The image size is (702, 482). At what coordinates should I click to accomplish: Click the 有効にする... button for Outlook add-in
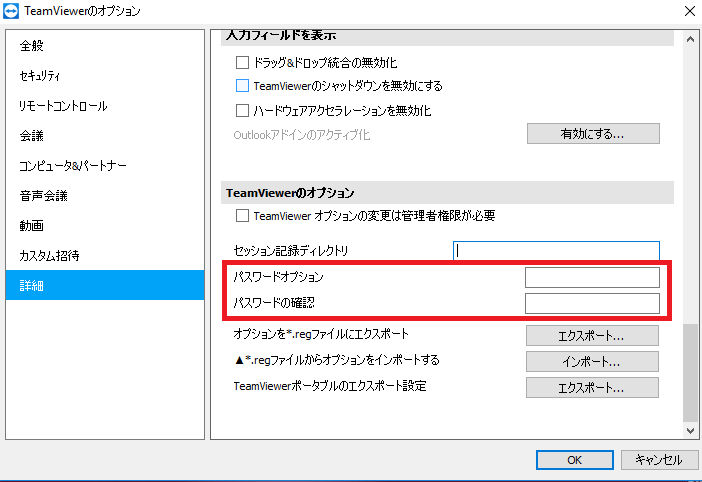coord(593,134)
